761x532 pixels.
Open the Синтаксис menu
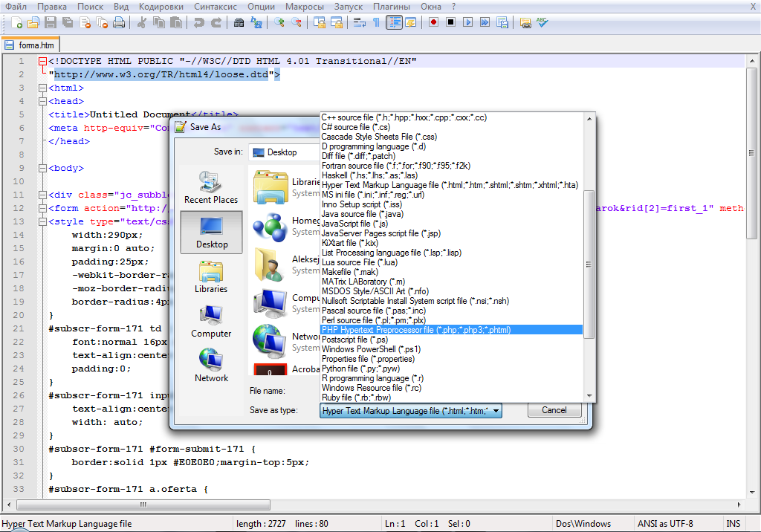pos(216,6)
